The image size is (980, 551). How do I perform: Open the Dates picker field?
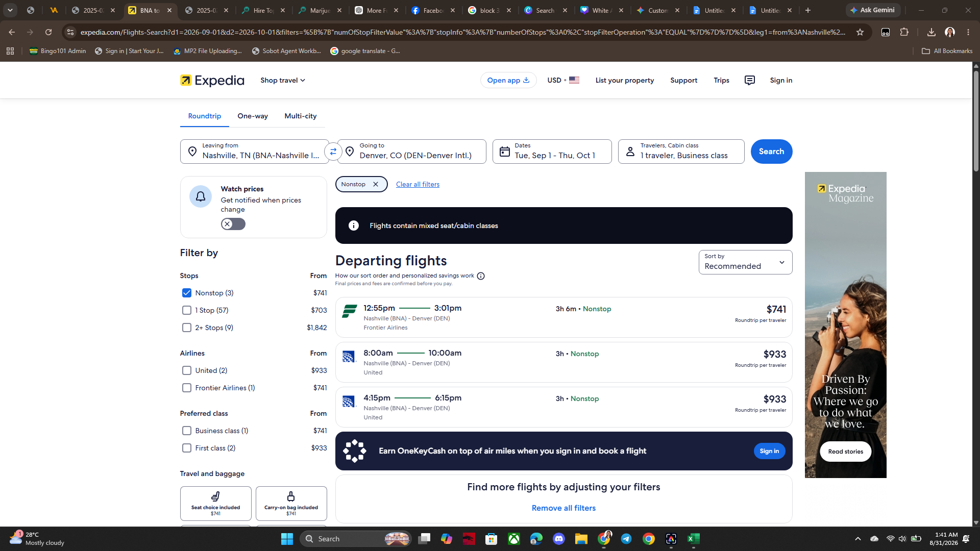click(x=552, y=152)
